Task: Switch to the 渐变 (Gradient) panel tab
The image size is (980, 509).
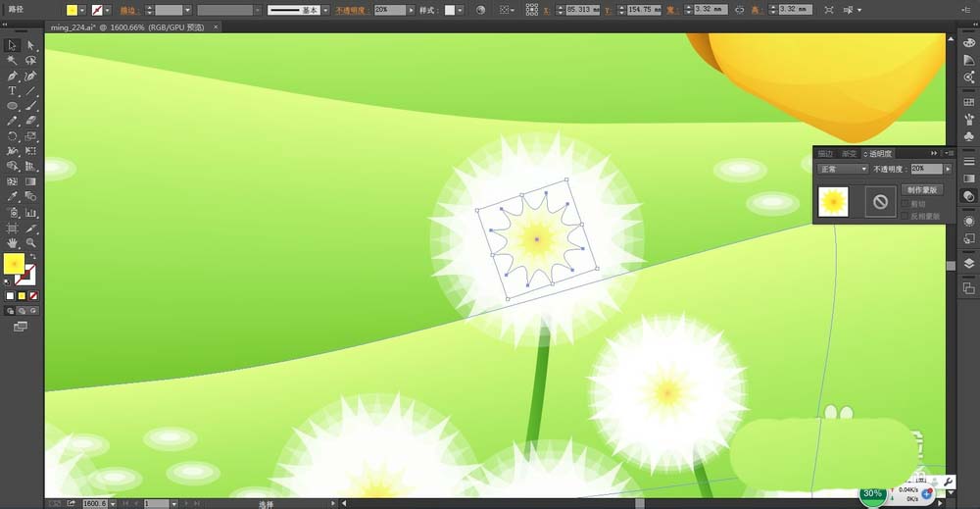Action: pyautogui.click(x=849, y=154)
